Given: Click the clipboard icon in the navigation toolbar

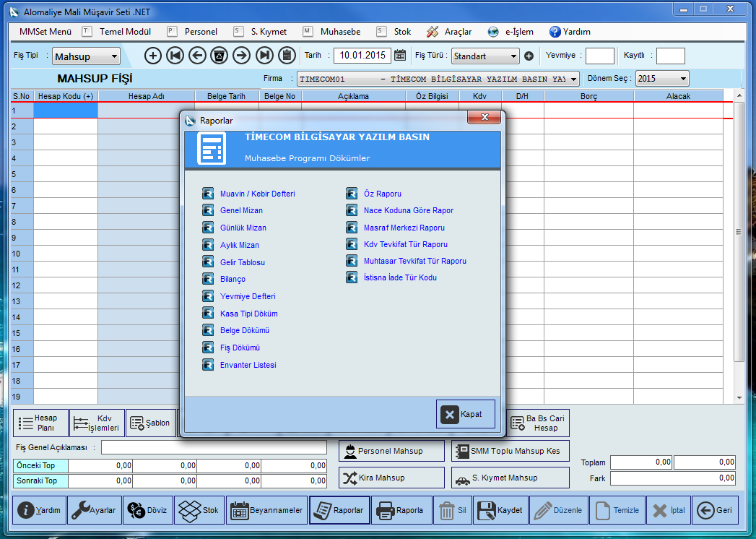Looking at the screenshot, I should (x=287, y=56).
